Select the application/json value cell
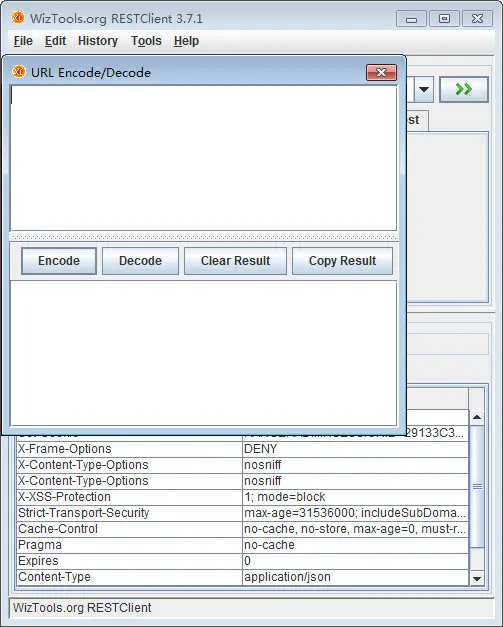The image size is (503, 627). point(355,577)
